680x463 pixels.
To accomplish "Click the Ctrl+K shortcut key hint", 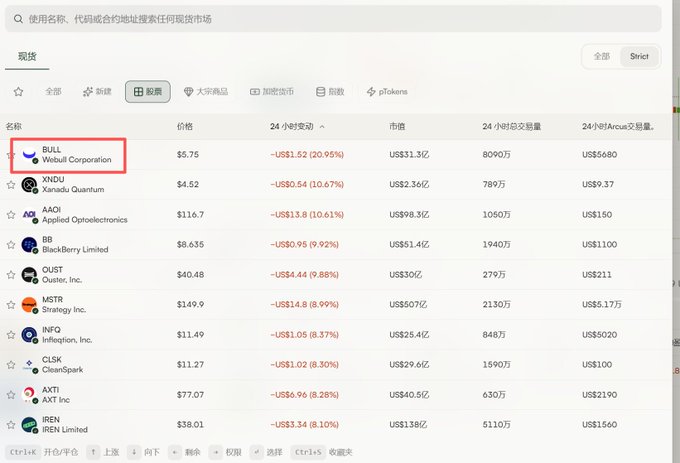I will 23,452.
